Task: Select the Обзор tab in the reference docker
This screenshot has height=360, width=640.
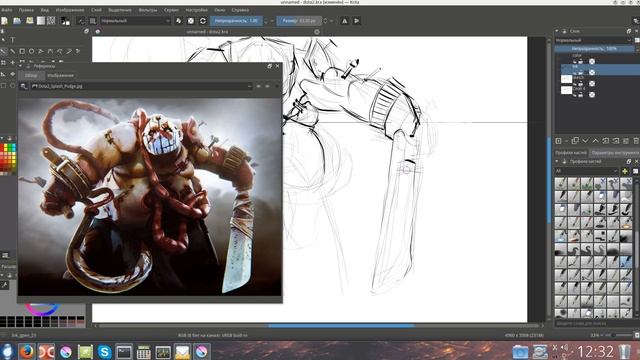Action: click(31, 76)
